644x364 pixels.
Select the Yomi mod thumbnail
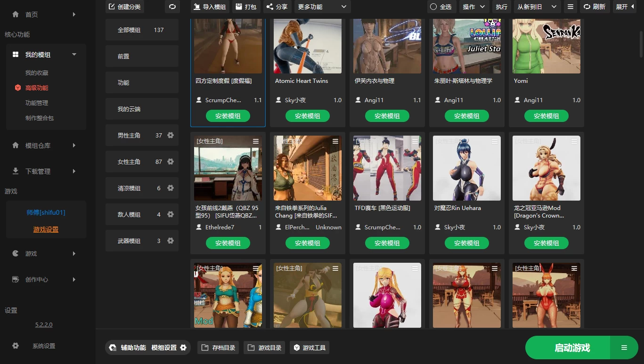click(x=546, y=46)
